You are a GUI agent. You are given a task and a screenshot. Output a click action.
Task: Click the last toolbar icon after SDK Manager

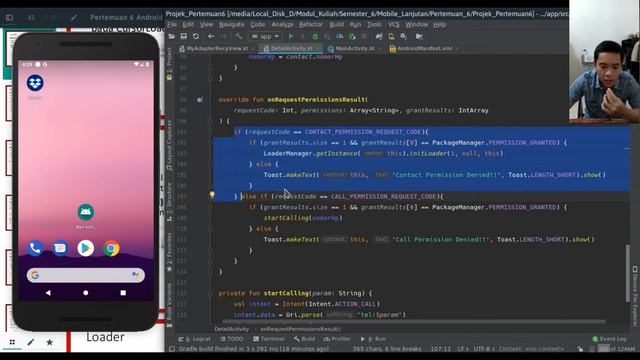pos(419,36)
